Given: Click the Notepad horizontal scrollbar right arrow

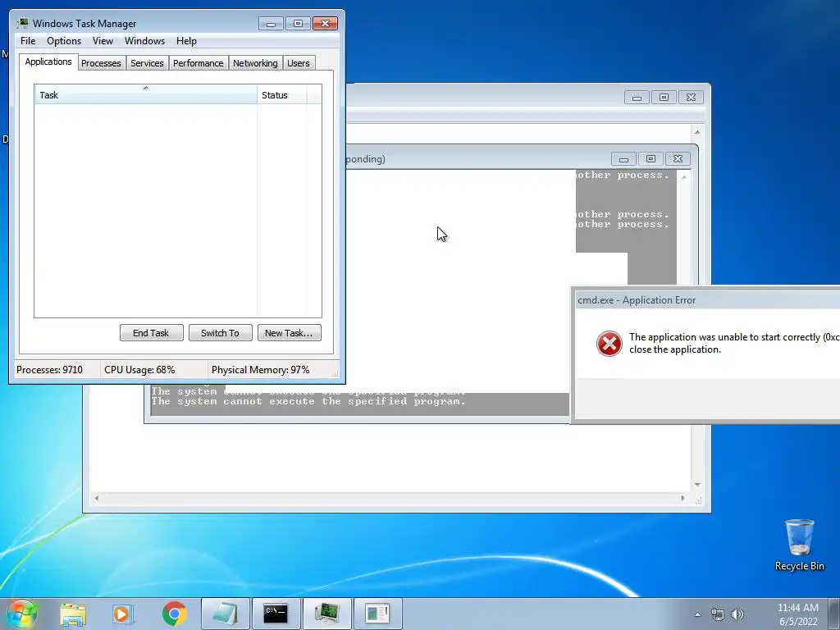Looking at the screenshot, I should click(682, 498).
